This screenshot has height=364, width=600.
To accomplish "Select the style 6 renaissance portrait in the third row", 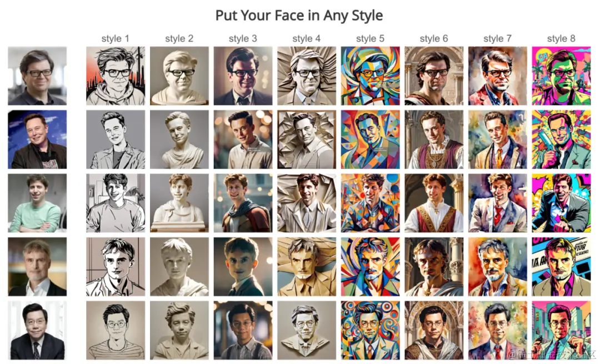I will tap(434, 203).
